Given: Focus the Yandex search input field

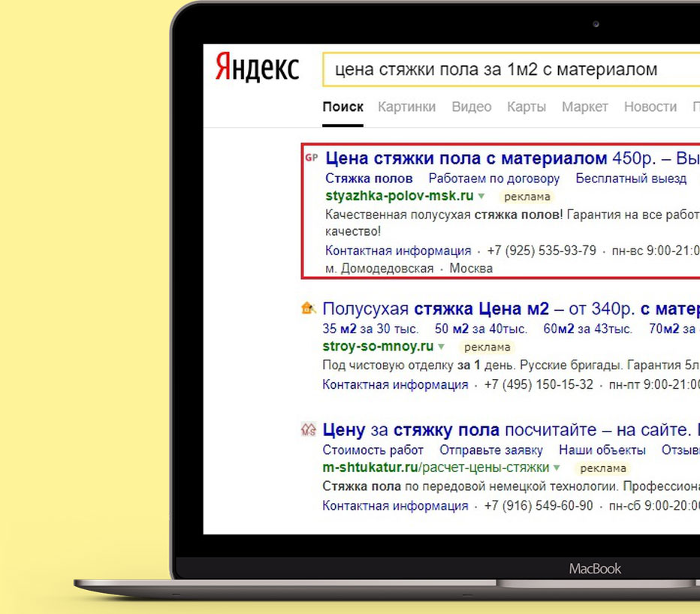Looking at the screenshot, I should coord(511,70).
